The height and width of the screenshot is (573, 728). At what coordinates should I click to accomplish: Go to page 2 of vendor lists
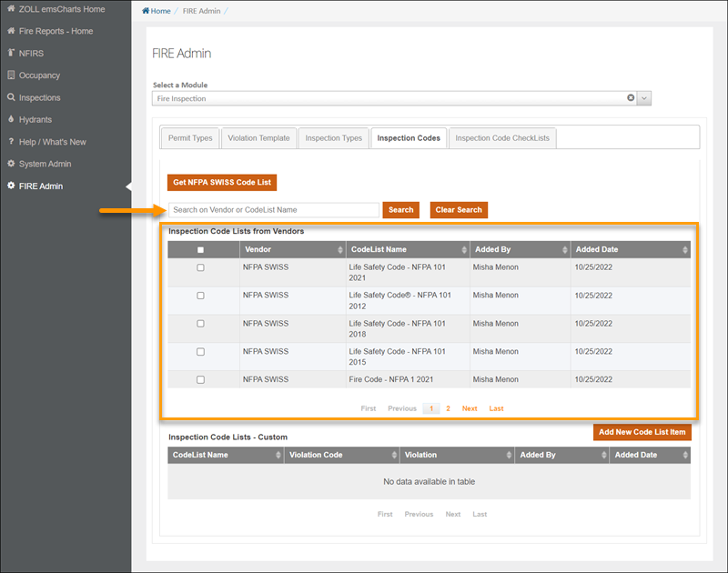(448, 408)
